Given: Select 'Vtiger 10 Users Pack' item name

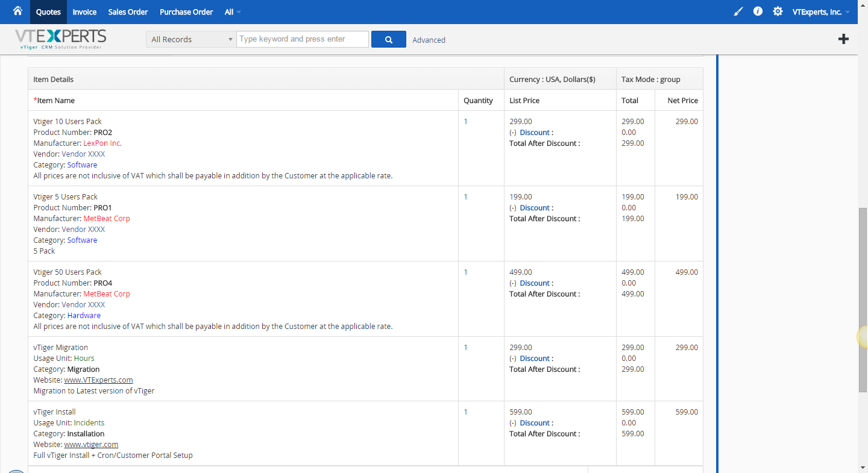Looking at the screenshot, I should pos(68,122).
